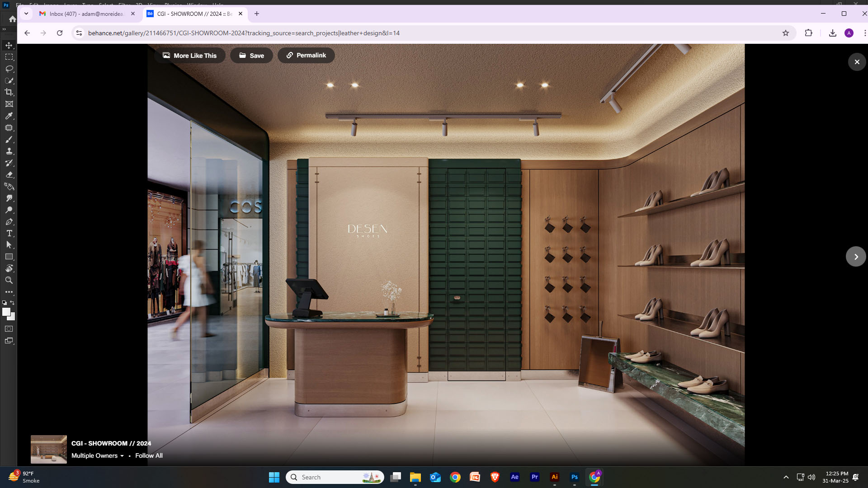Show hidden system tray icons
The height and width of the screenshot is (488, 868).
(786, 477)
